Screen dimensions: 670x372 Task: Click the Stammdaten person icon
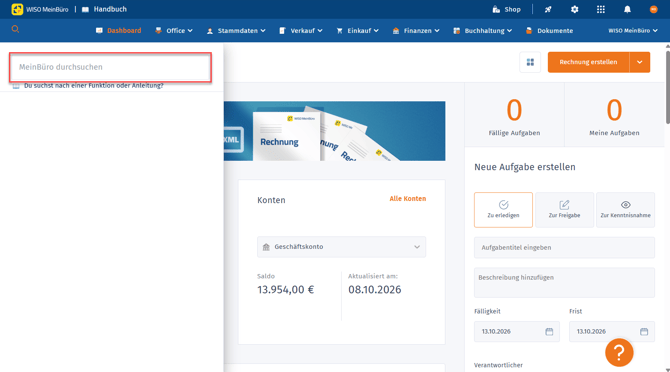point(210,31)
